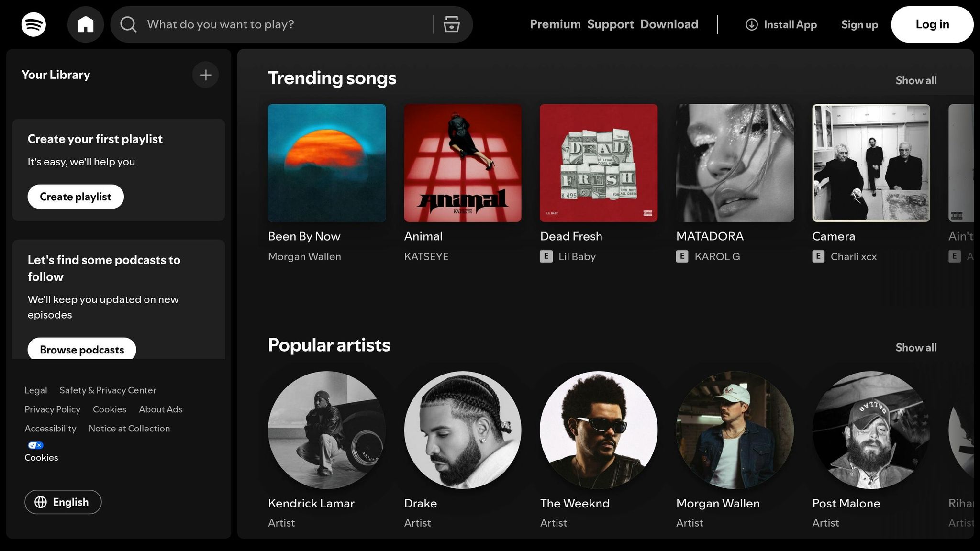Click 'Lil Baby' artist name
Image resolution: width=980 pixels, height=551 pixels.
click(x=577, y=257)
